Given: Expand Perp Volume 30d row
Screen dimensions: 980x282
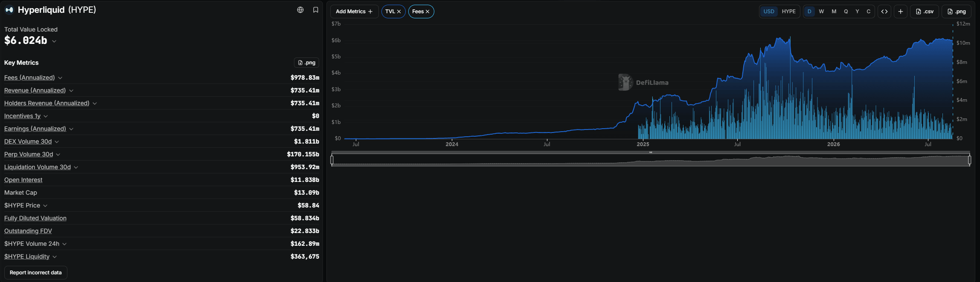Looking at the screenshot, I should pos(58,155).
